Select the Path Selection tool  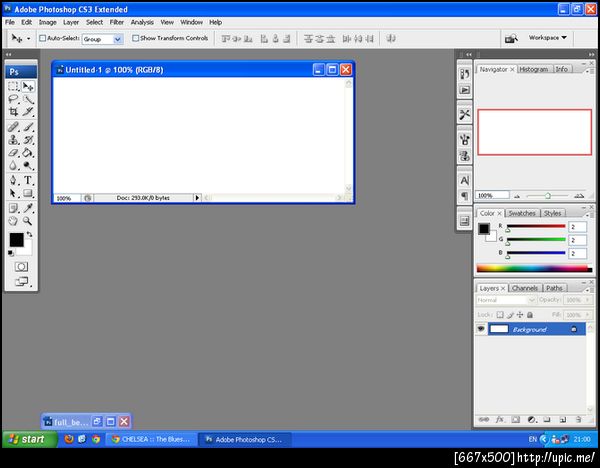point(13,193)
